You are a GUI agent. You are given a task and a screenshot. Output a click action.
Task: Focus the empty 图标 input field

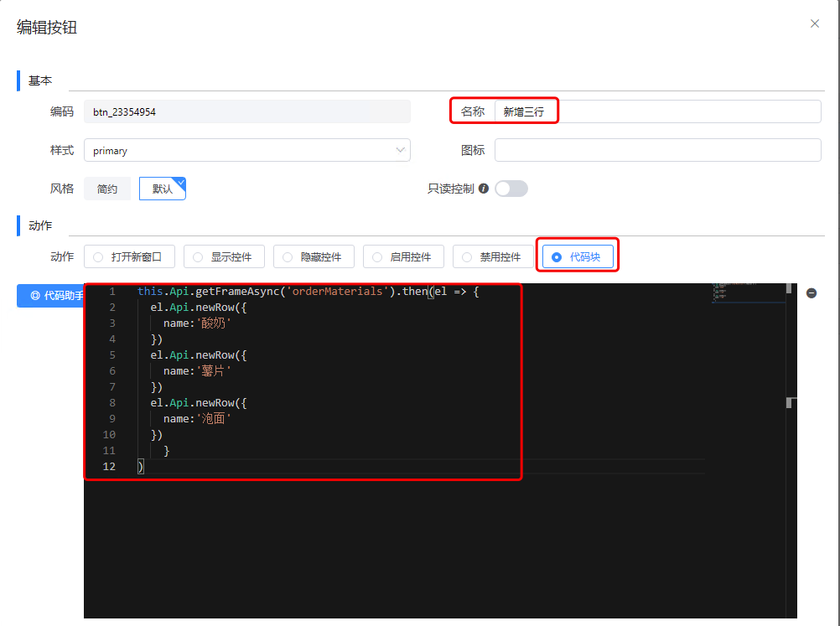pyautogui.click(x=657, y=150)
